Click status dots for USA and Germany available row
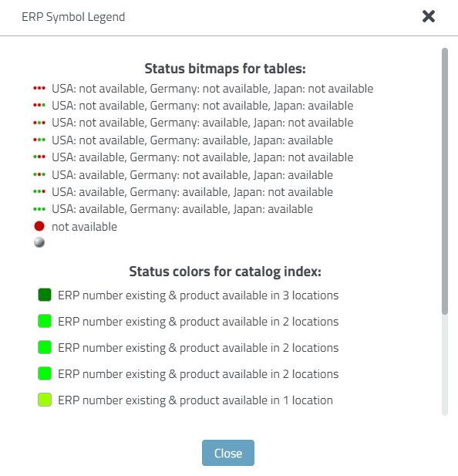This screenshot has width=458, height=476. coord(39,191)
